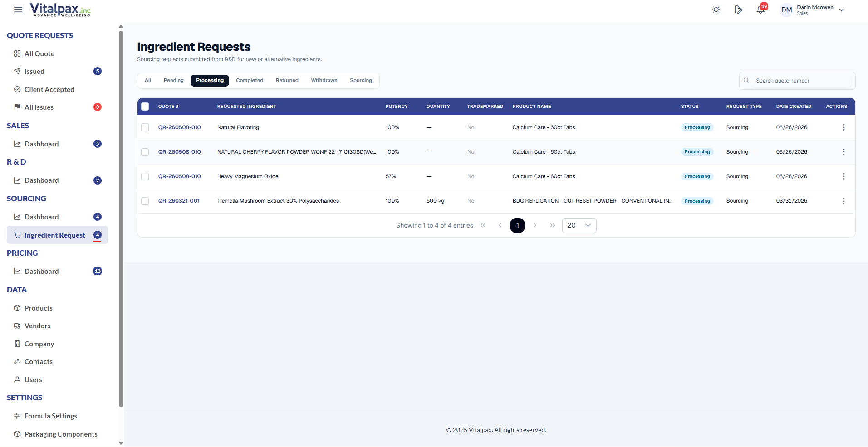The image size is (868, 447).
Task: Toggle the select-all header checkbox
Action: pos(145,107)
